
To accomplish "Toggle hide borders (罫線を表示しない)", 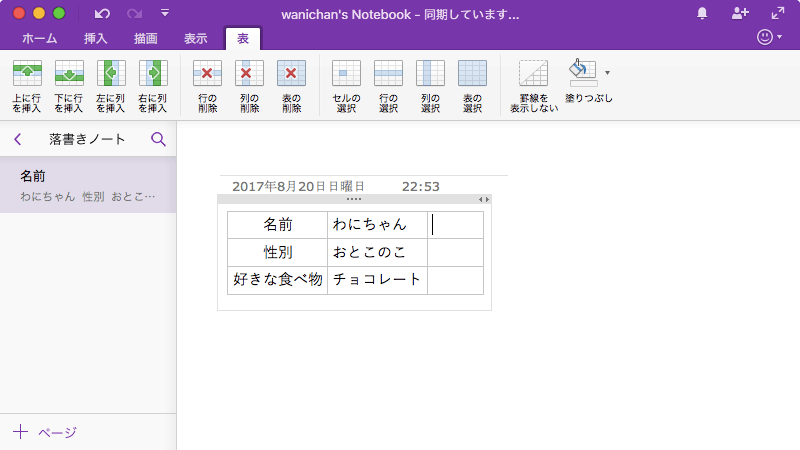I will [x=534, y=86].
